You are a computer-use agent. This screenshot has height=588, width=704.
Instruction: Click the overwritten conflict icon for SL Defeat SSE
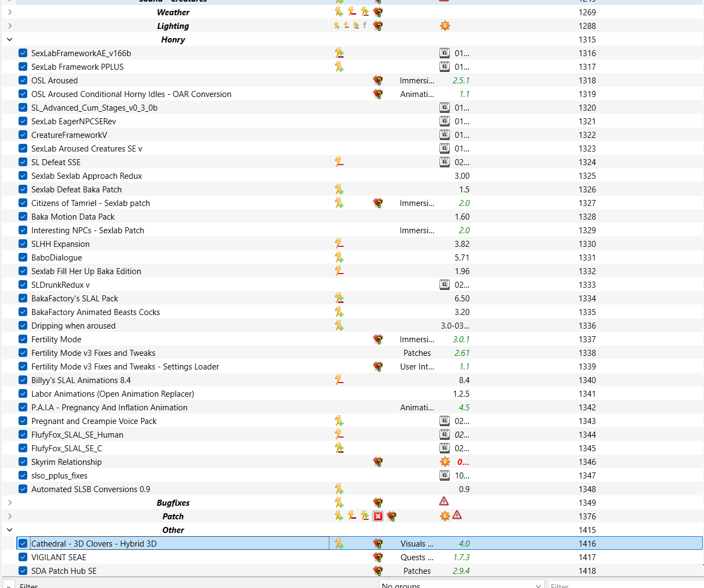(x=339, y=162)
